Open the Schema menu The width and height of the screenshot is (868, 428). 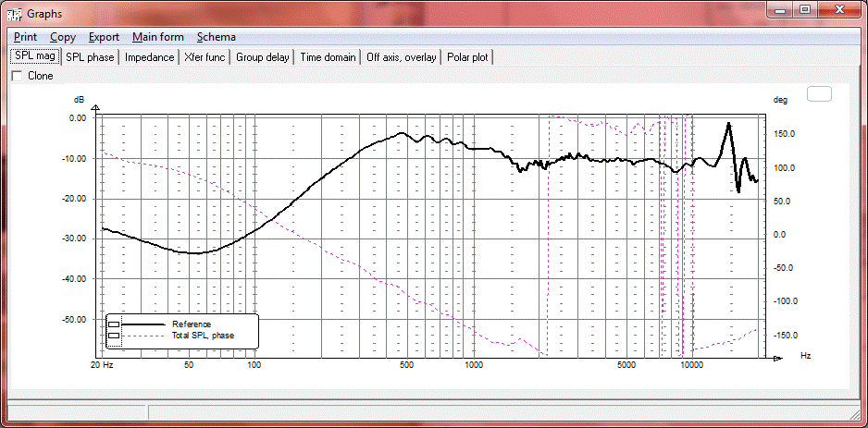pyautogui.click(x=216, y=37)
